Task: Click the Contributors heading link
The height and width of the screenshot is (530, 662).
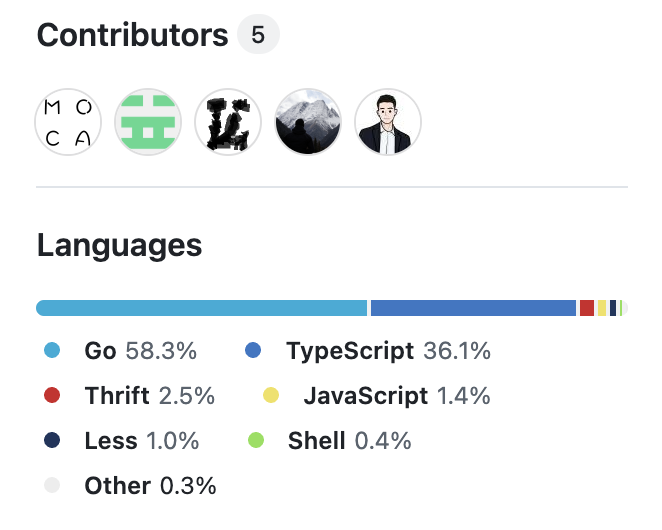Action: click(x=132, y=36)
